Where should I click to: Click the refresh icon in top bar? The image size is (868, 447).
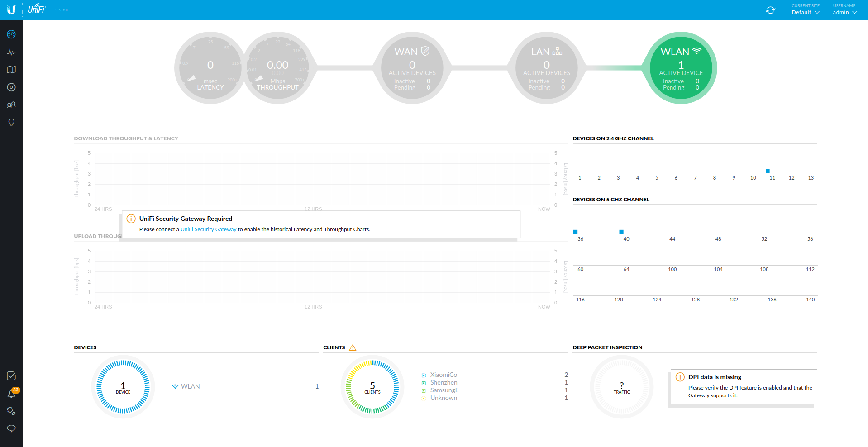(770, 10)
